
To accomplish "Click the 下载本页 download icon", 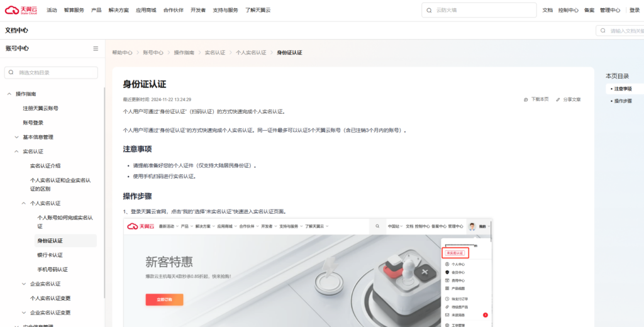I will tap(526, 99).
